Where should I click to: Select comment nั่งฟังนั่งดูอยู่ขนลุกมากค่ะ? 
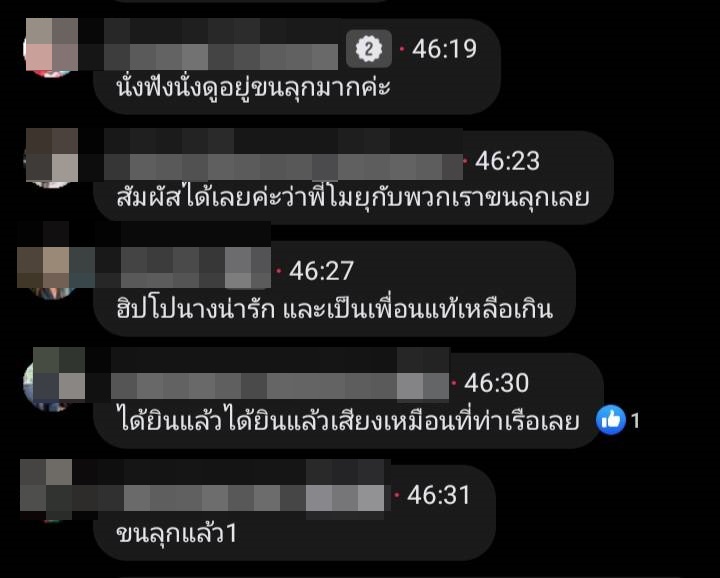pyautogui.click(x=253, y=87)
